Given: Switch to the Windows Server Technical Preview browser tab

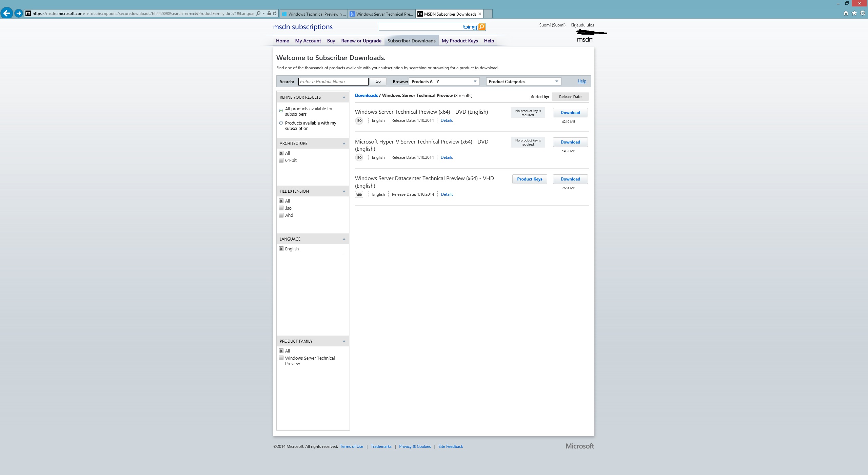Looking at the screenshot, I should [381, 14].
